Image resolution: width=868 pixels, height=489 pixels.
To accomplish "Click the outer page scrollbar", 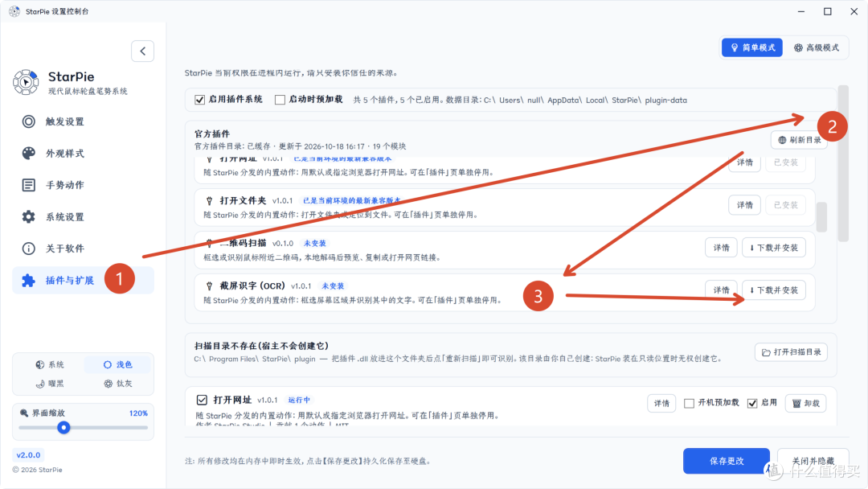I will 843,163.
